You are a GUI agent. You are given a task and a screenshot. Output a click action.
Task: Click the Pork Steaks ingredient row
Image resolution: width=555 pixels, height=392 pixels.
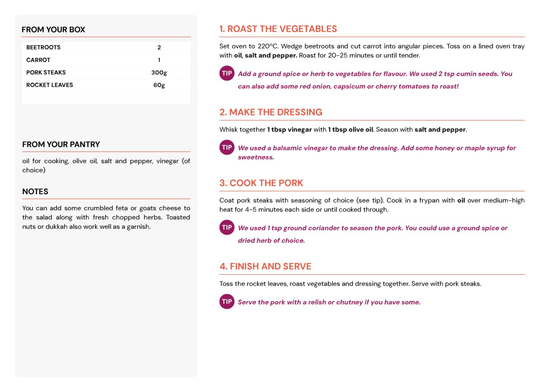click(x=106, y=73)
